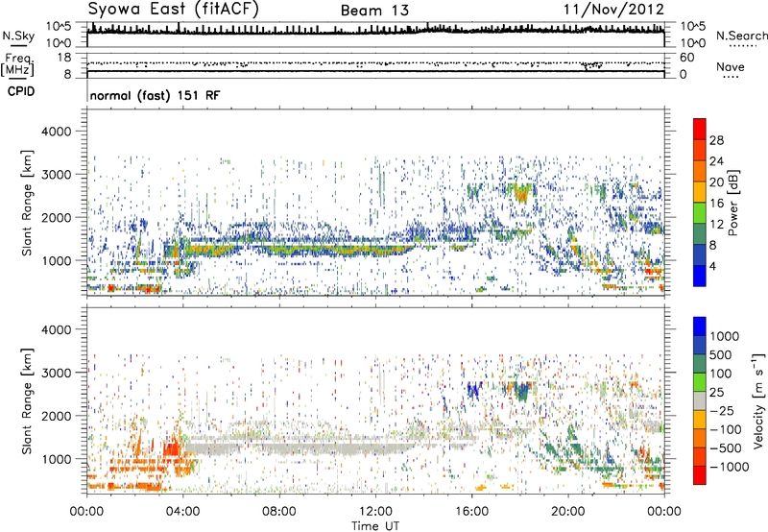Click the red bottom of velocity colorbar
768x532 pixels.
(700, 475)
